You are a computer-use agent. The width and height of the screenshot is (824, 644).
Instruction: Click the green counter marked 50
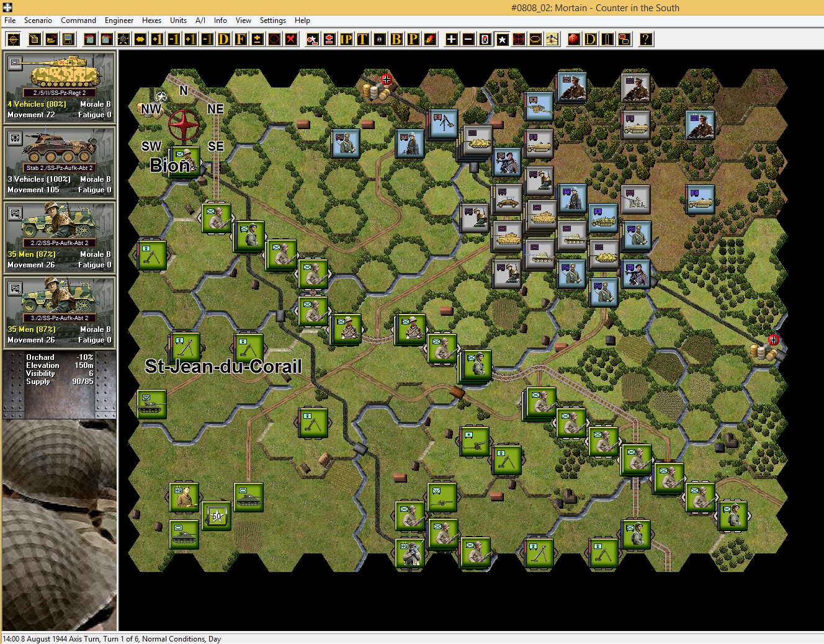pos(217,516)
